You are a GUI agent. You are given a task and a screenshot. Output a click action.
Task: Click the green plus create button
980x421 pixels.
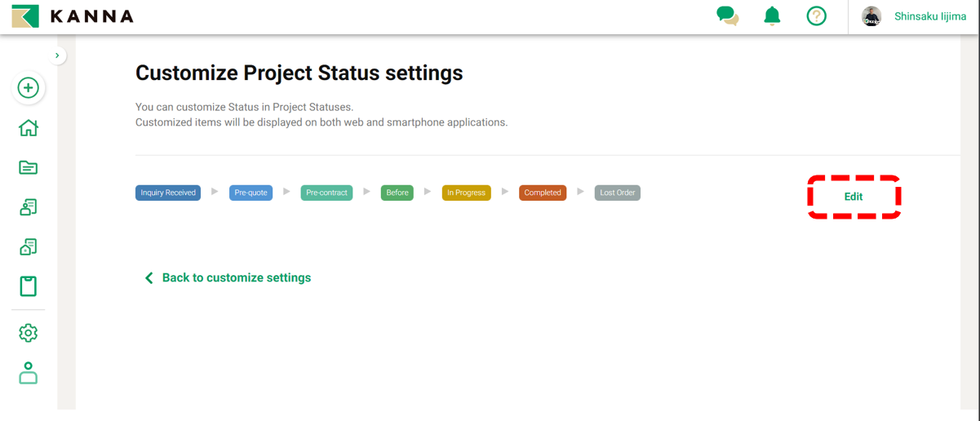[29, 88]
